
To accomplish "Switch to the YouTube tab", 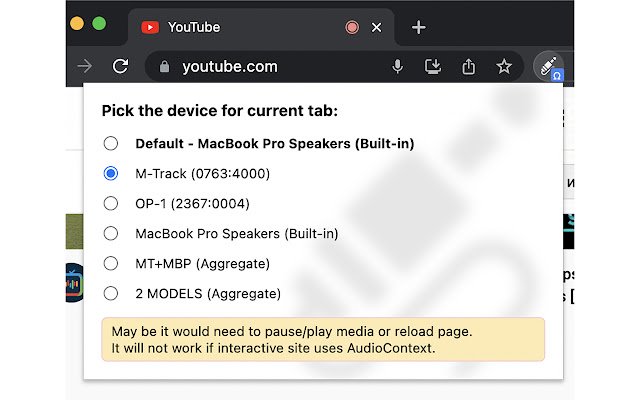I will click(x=230, y=27).
